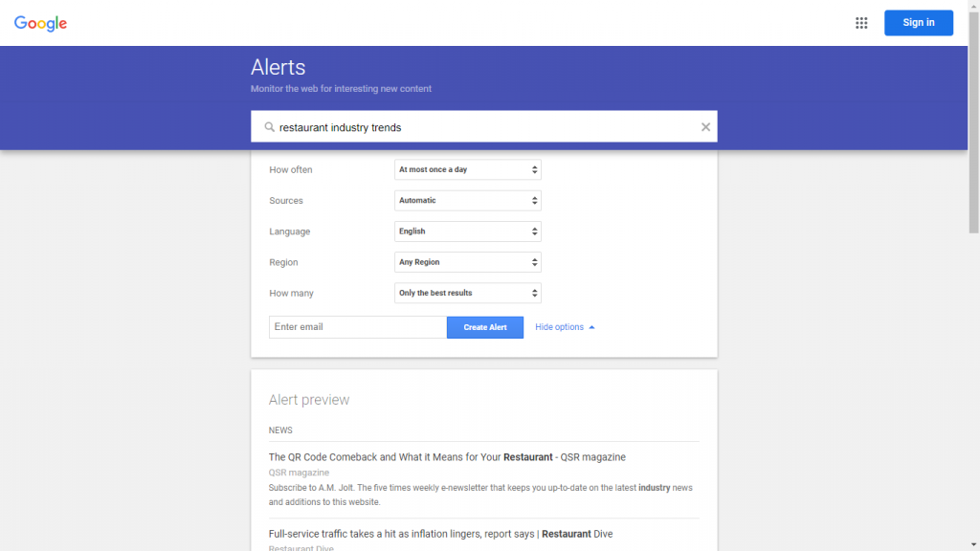The width and height of the screenshot is (980, 551).
Task: Open the Language dropdown
Action: (467, 231)
